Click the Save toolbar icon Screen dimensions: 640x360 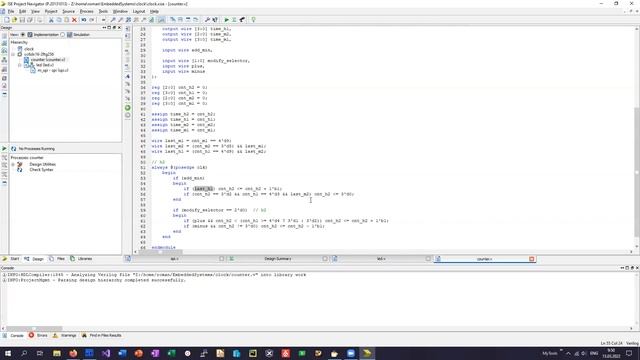[22, 20]
